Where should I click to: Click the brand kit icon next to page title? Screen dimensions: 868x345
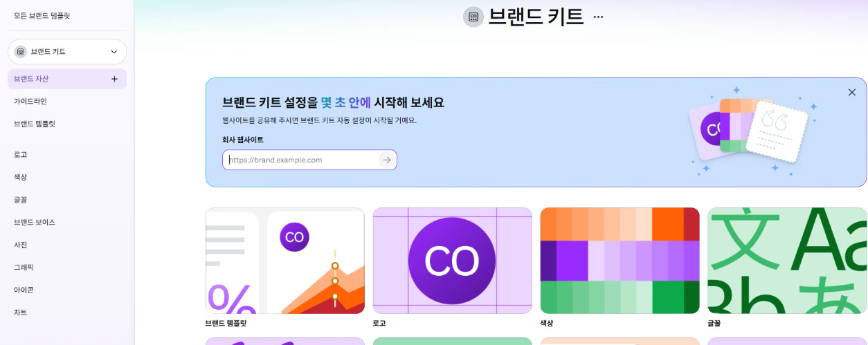tap(473, 17)
